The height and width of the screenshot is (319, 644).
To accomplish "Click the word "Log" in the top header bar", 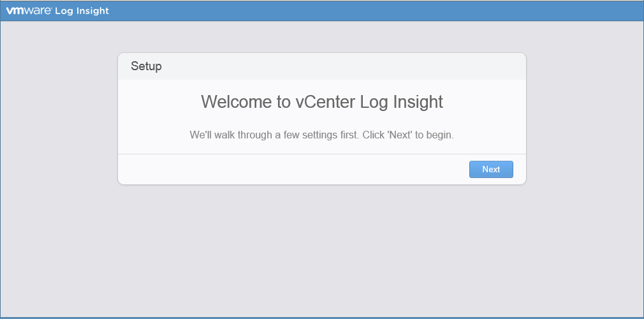I will (x=64, y=11).
